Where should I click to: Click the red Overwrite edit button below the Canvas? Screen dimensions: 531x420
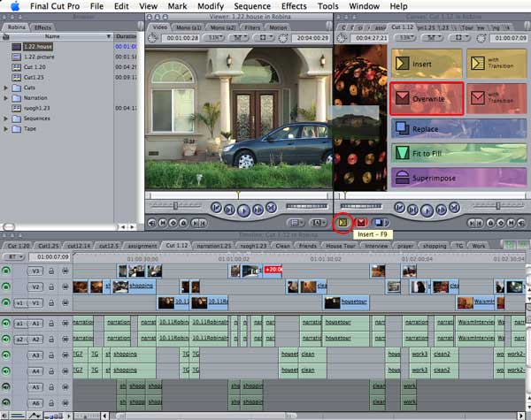tap(361, 222)
